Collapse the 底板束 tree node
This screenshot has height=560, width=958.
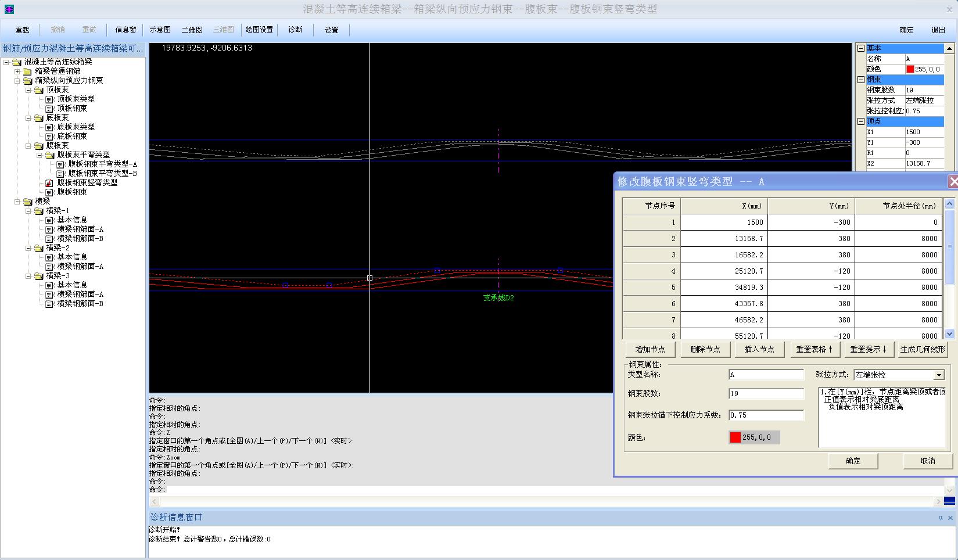click(28, 118)
